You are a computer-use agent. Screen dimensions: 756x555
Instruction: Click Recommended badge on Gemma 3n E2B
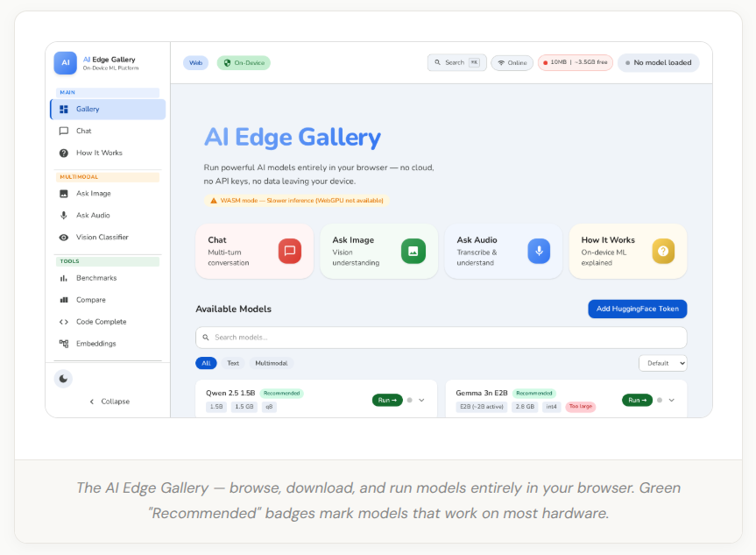534,394
